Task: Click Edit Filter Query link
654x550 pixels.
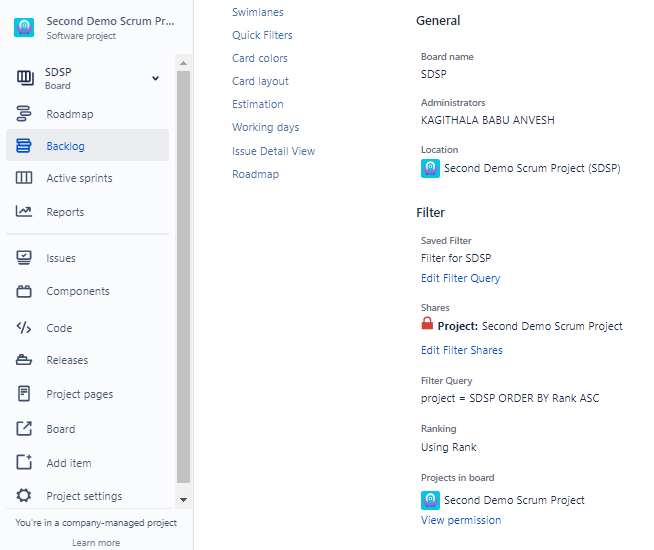Action: point(460,278)
